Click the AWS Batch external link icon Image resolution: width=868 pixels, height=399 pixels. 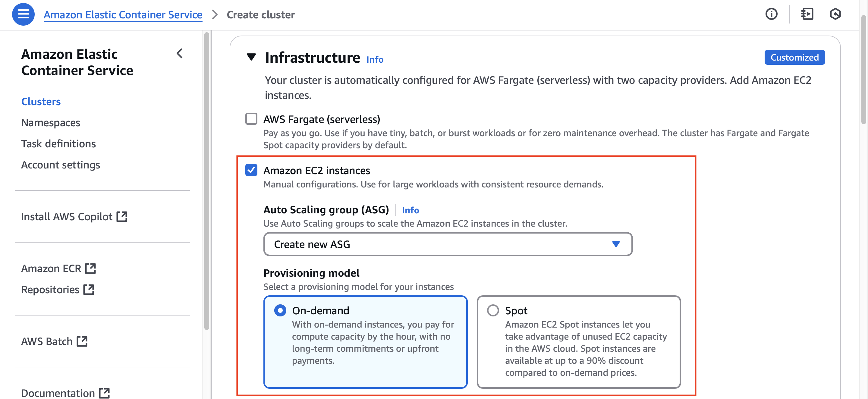(x=82, y=341)
